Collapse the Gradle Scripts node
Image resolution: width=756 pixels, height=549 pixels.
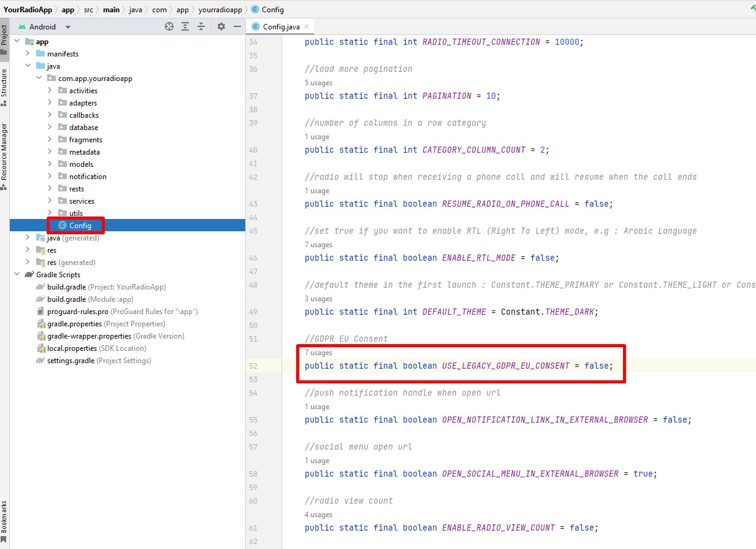click(17, 275)
